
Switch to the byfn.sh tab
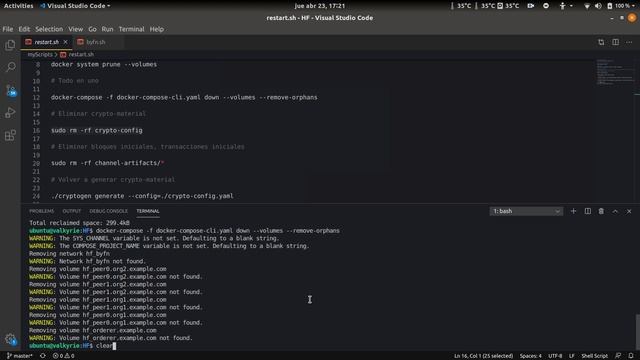coord(96,42)
